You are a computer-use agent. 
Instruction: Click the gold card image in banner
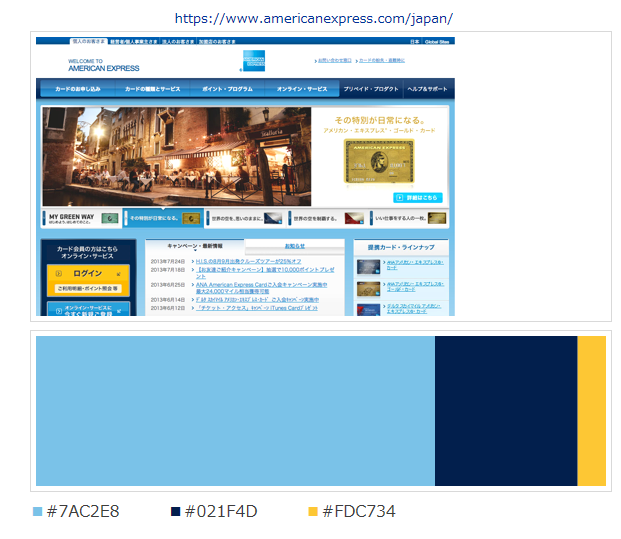pos(379,161)
